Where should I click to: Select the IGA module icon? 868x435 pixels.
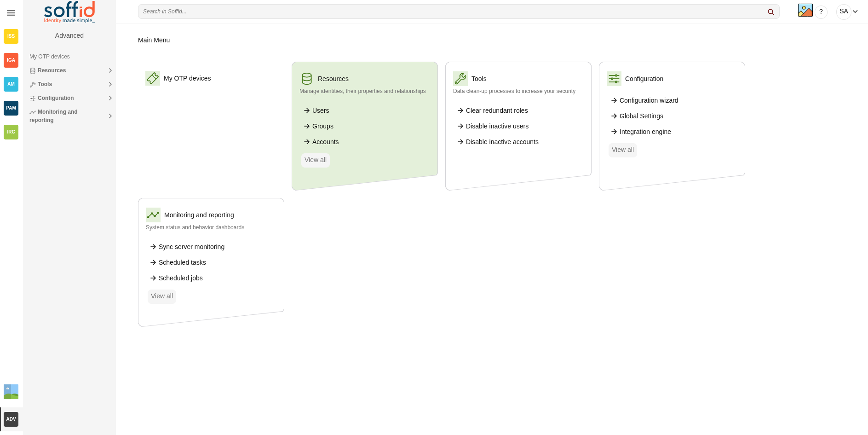pyautogui.click(x=11, y=60)
